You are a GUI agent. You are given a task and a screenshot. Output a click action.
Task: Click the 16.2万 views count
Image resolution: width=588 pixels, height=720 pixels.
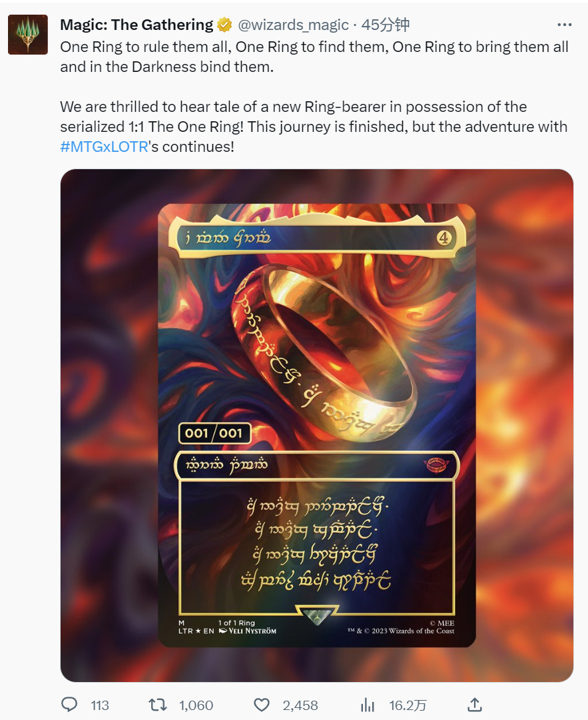tap(408, 705)
